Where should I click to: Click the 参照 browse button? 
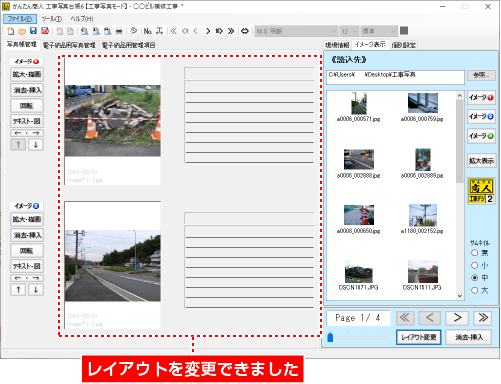[481, 75]
